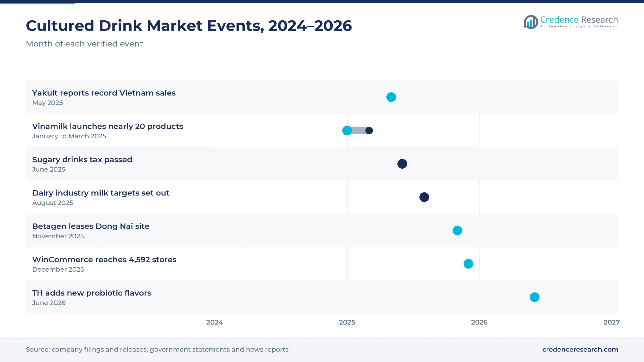Screen dimensions: 644x362
Task: Click the 'May 2025' date text
Action: tap(47, 103)
